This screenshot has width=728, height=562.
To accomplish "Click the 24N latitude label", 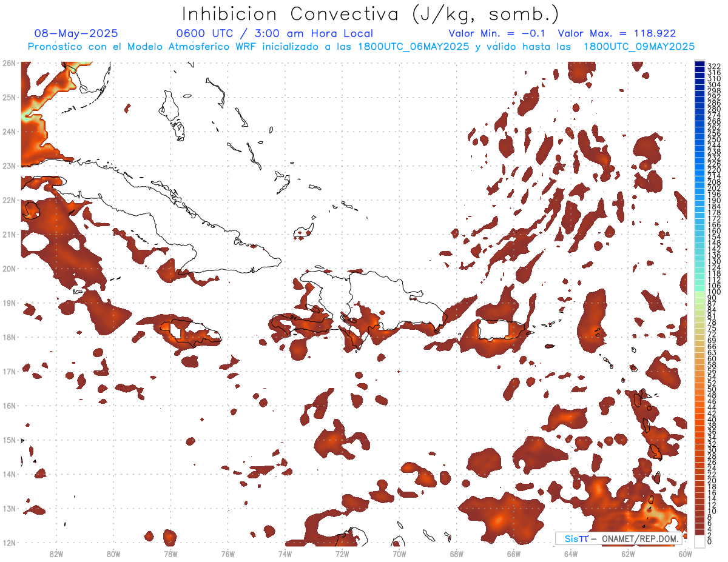I will tap(9, 132).
